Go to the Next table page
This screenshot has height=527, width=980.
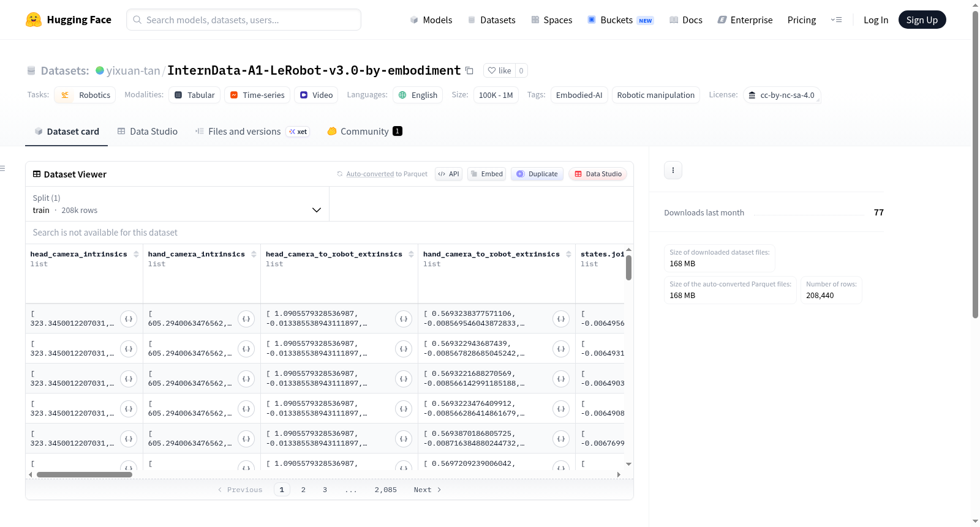pos(428,490)
